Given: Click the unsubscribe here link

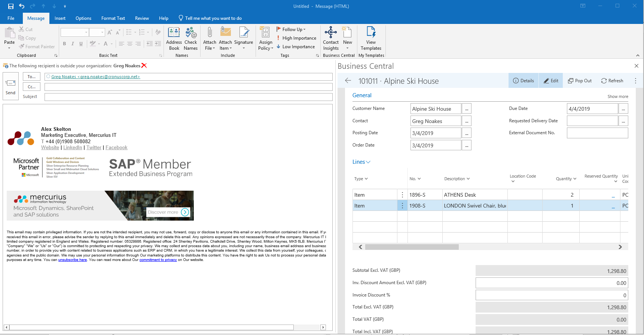Looking at the screenshot, I should (x=72, y=260).
